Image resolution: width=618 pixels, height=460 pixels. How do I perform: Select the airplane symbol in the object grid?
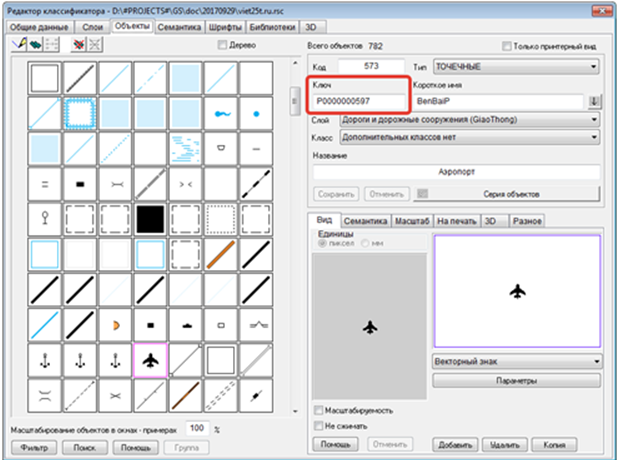click(x=151, y=359)
